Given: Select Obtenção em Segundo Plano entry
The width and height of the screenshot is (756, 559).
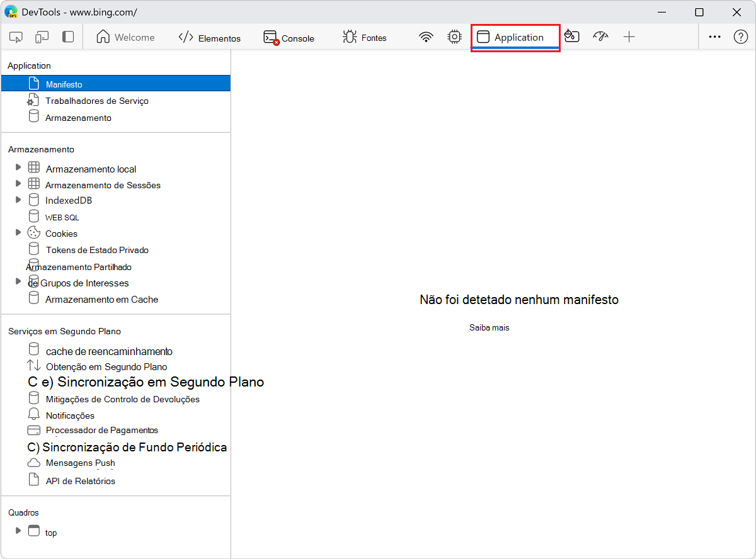Looking at the screenshot, I should (x=106, y=366).
